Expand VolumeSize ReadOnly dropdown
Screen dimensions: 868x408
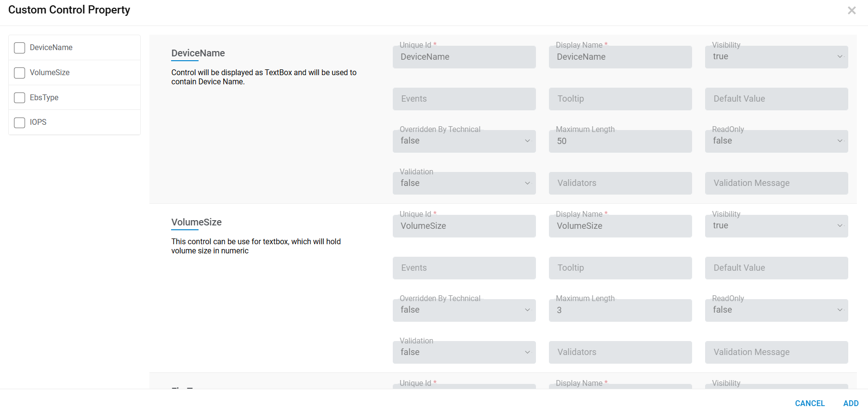click(x=776, y=310)
